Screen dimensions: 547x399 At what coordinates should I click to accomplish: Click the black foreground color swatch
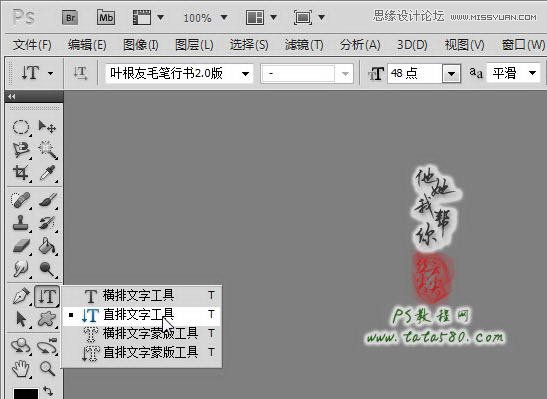tap(26, 393)
